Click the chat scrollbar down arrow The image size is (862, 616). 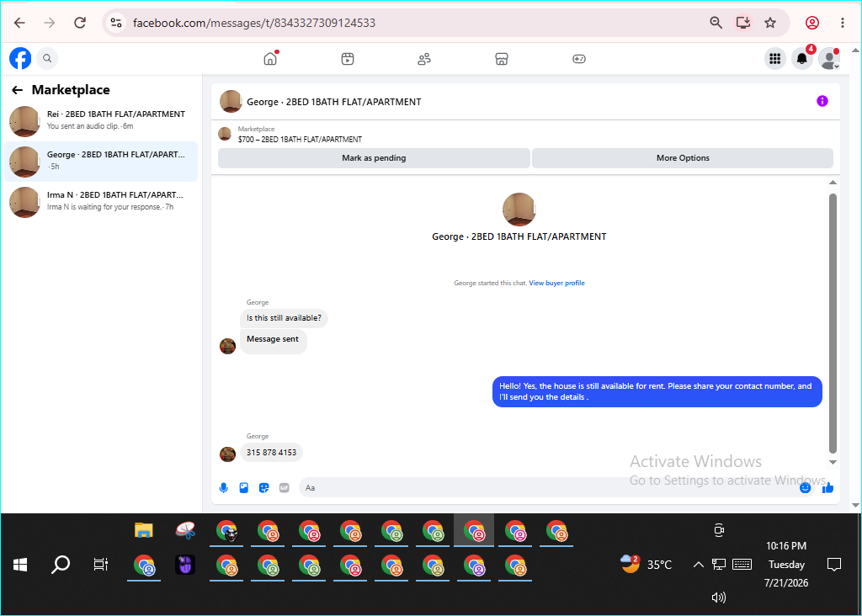click(833, 463)
